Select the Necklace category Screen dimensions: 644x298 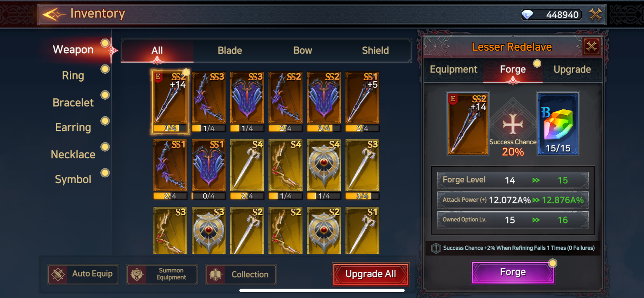[x=73, y=154]
